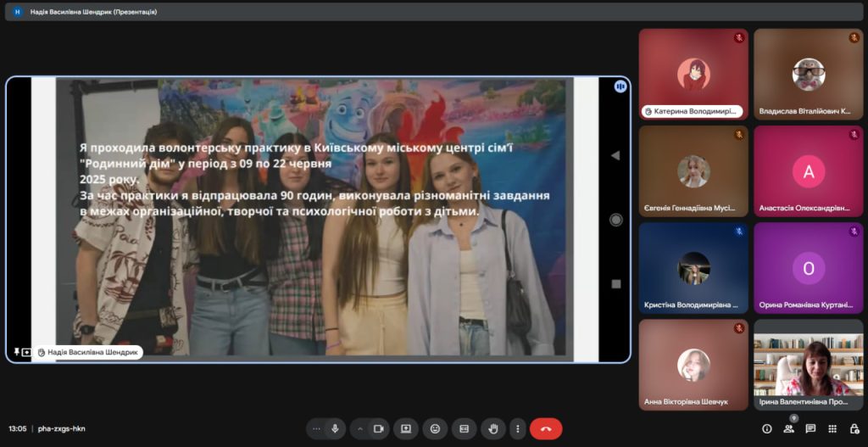Open the emoji reactions button
868x447 pixels.
pos(435,429)
